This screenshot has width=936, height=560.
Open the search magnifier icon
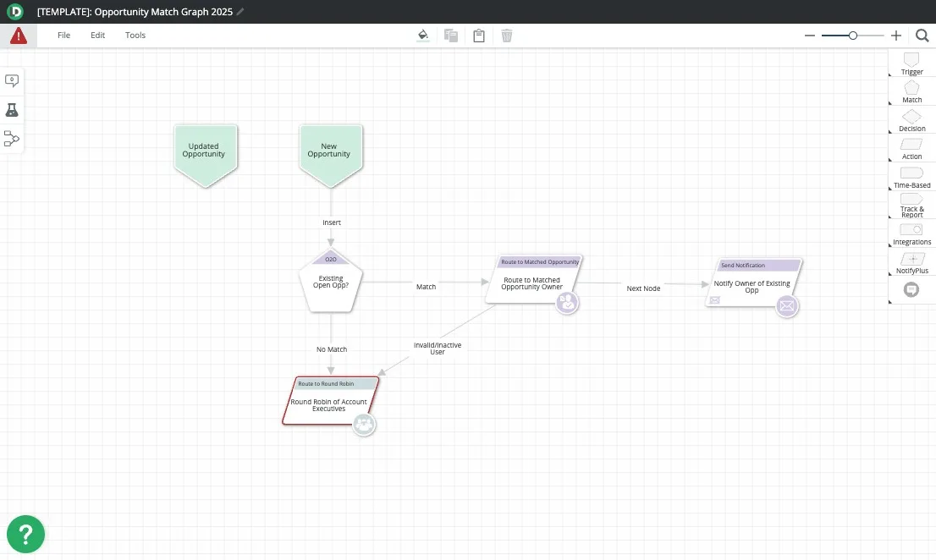pos(922,36)
